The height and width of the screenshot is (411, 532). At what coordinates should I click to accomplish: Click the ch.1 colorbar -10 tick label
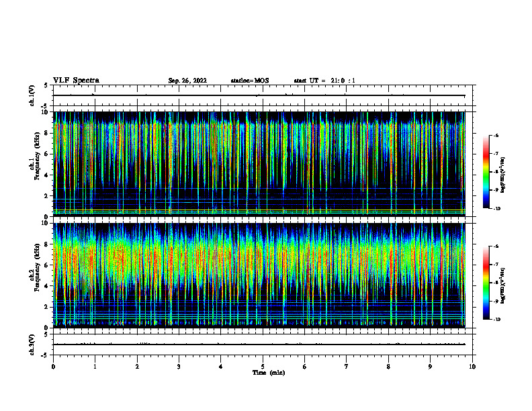[496, 209]
